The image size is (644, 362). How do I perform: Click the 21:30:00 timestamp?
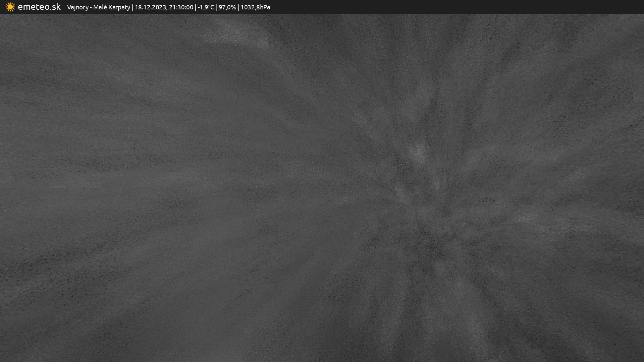181,7
